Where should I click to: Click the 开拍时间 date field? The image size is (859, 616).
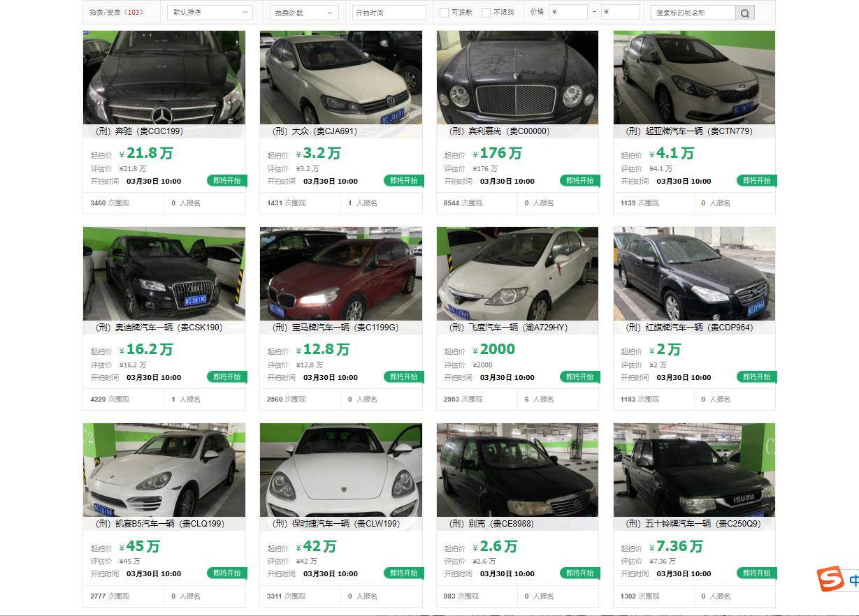pos(389,13)
